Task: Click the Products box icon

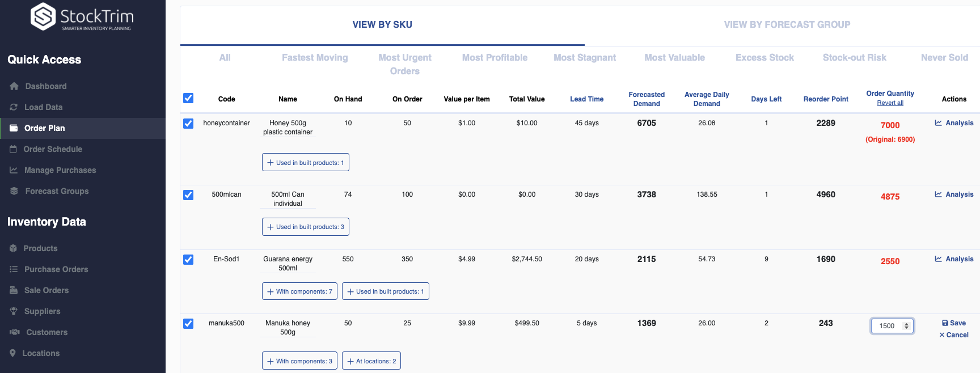Action: coord(13,248)
